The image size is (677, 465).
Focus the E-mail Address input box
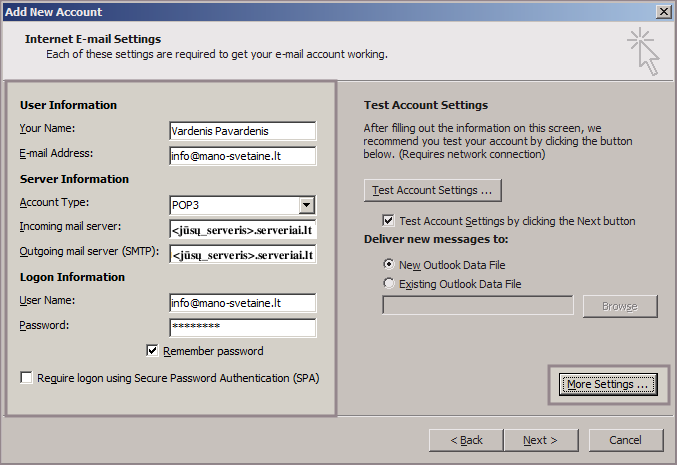pos(242,155)
